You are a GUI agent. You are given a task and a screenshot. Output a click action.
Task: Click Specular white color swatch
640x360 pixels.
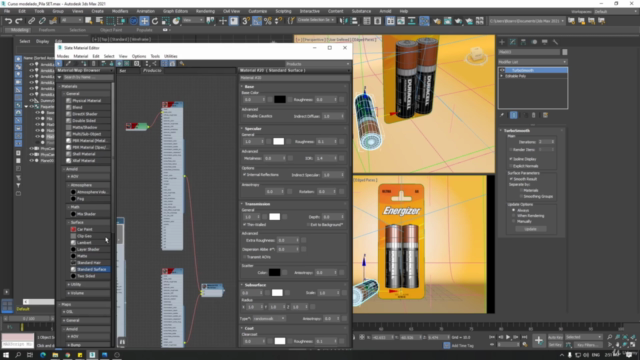coord(278,141)
